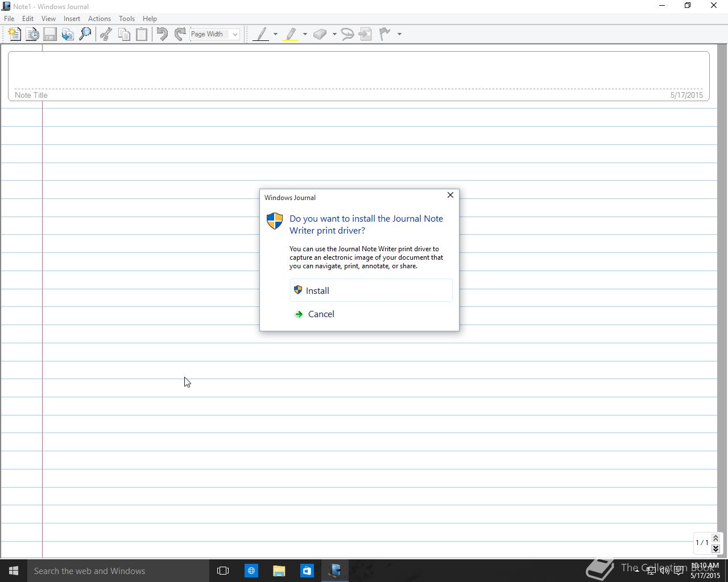Click the Redo arrow icon
Screen dimensions: 728x582
point(180,34)
